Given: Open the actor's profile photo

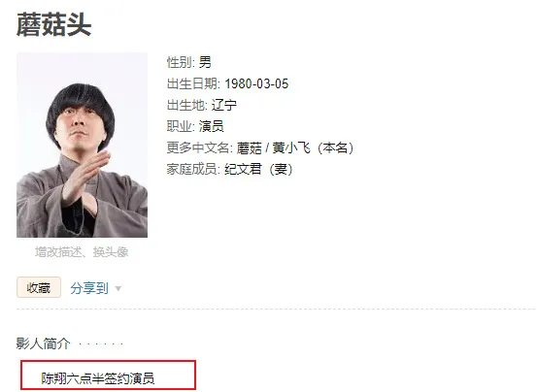Looking at the screenshot, I should pos(83,145).
